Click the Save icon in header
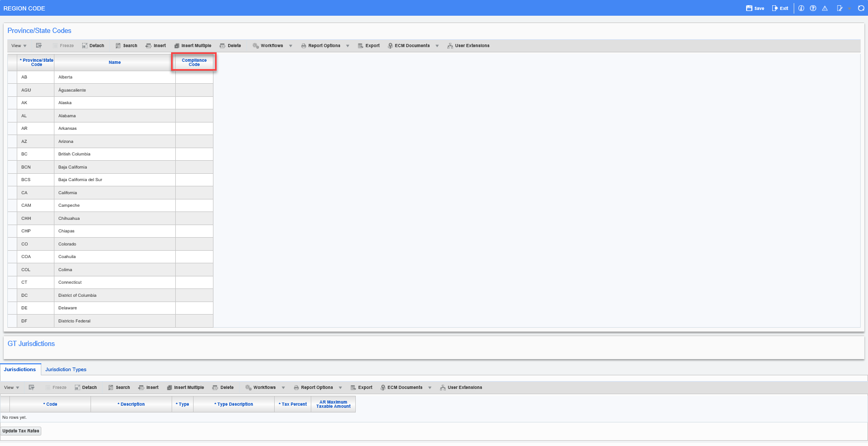The height and width of the screenshot is (446, 868). point(755,8)
